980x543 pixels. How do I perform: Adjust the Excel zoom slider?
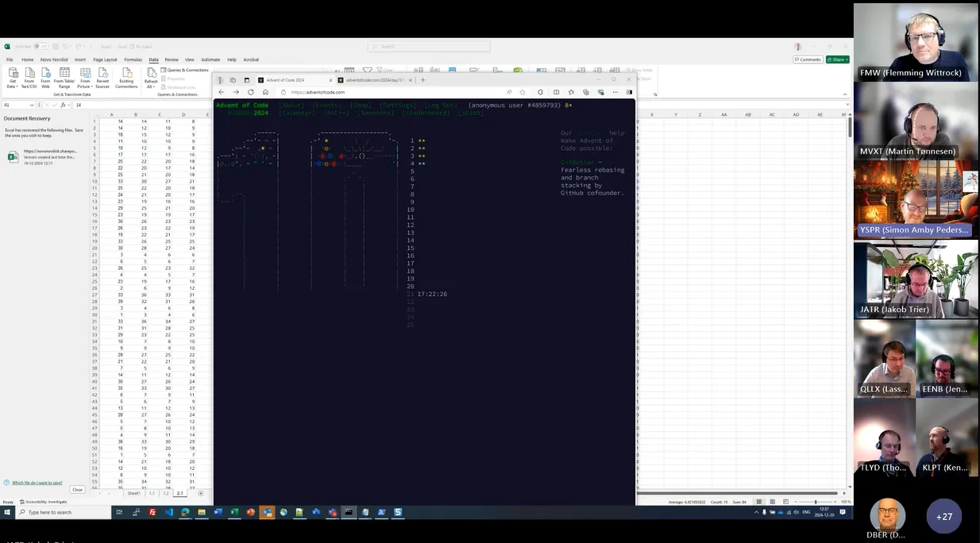pos(816,502)
